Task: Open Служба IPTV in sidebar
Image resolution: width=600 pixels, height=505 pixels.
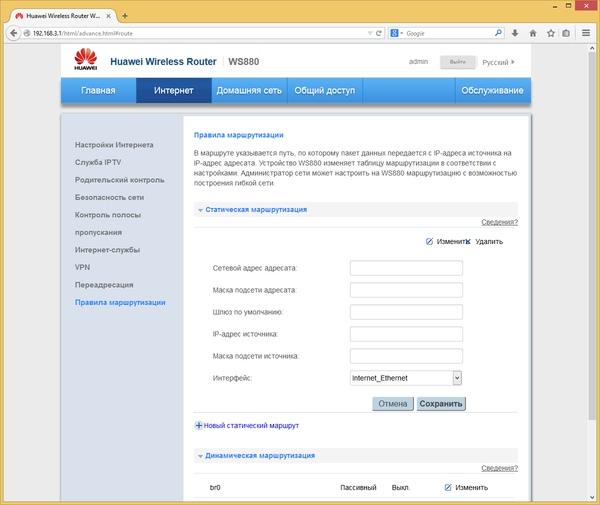Action: 98,162
